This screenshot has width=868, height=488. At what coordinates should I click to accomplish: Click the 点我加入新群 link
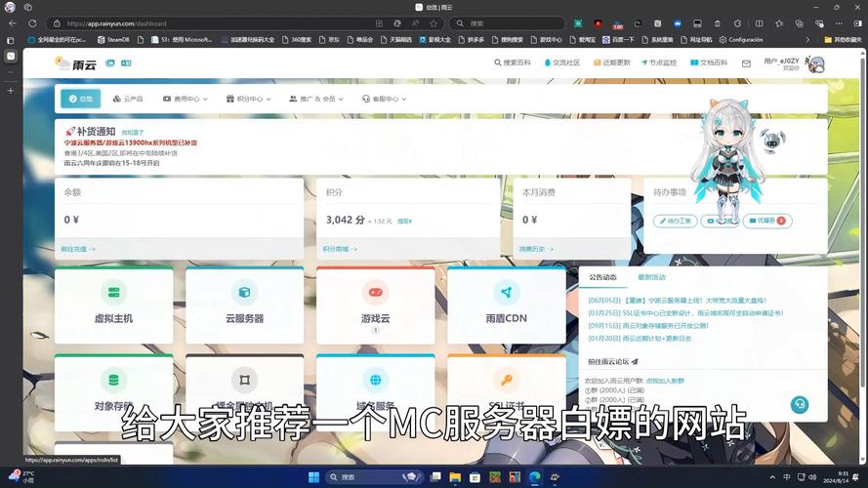[x=665, y=381]
